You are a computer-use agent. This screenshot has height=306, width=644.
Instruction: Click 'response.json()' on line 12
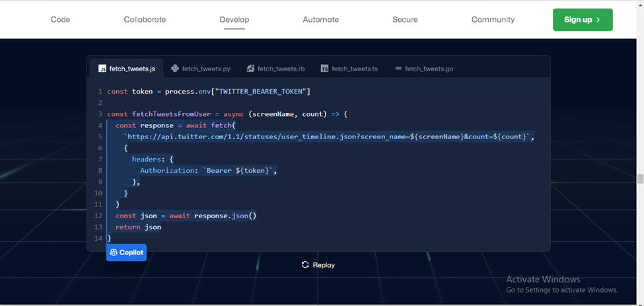(225, 216)
